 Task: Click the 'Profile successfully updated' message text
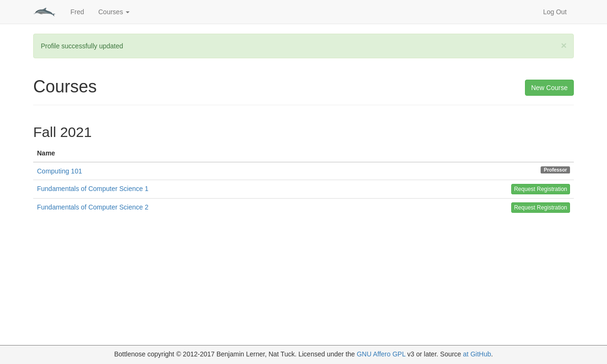(x=82, y=46)
